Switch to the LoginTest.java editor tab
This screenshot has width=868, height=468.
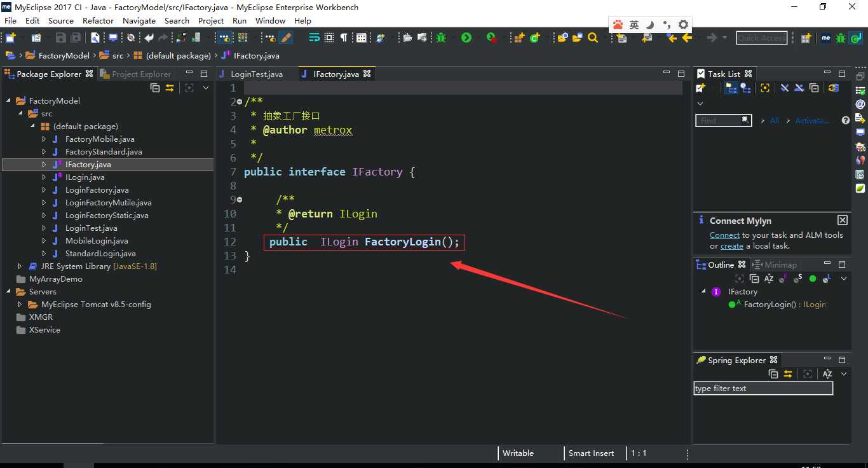click(x=257, y=74)
